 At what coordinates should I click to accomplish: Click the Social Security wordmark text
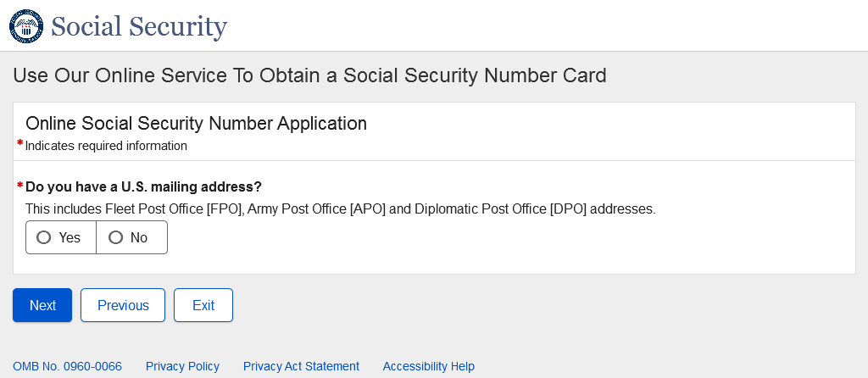click(139, 27)
